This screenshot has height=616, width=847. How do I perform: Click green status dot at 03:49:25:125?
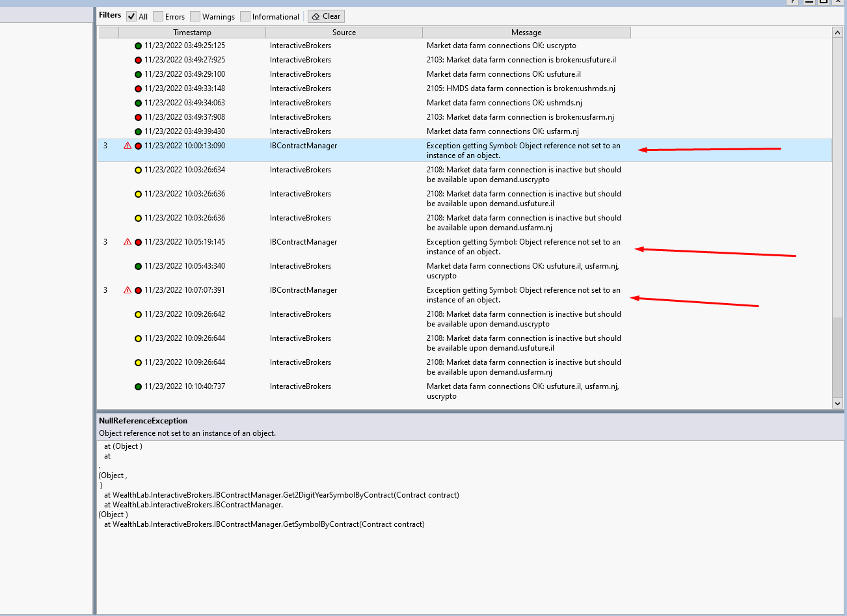(x=138, y=46)
